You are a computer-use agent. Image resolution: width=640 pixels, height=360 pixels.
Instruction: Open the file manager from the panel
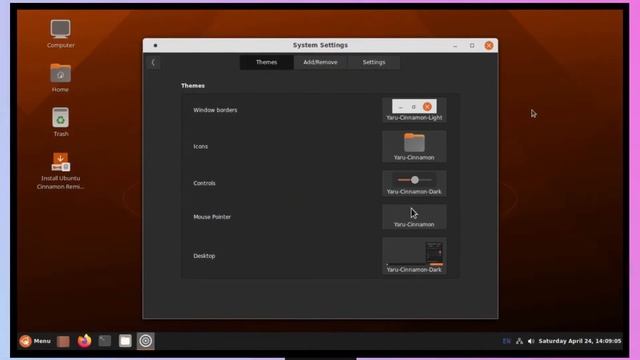tap(125, 341)
